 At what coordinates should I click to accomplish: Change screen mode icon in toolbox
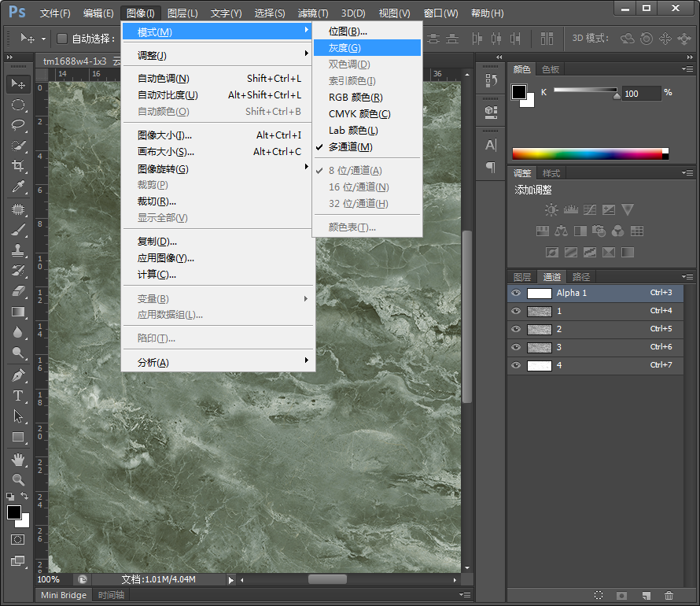click(18, 560)
